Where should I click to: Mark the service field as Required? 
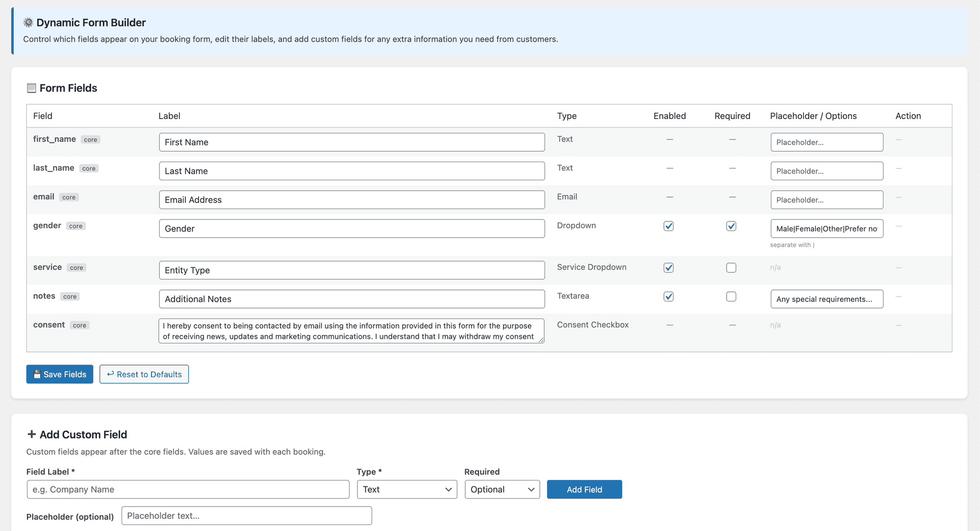pyautogui.click(x=731, y=267)
